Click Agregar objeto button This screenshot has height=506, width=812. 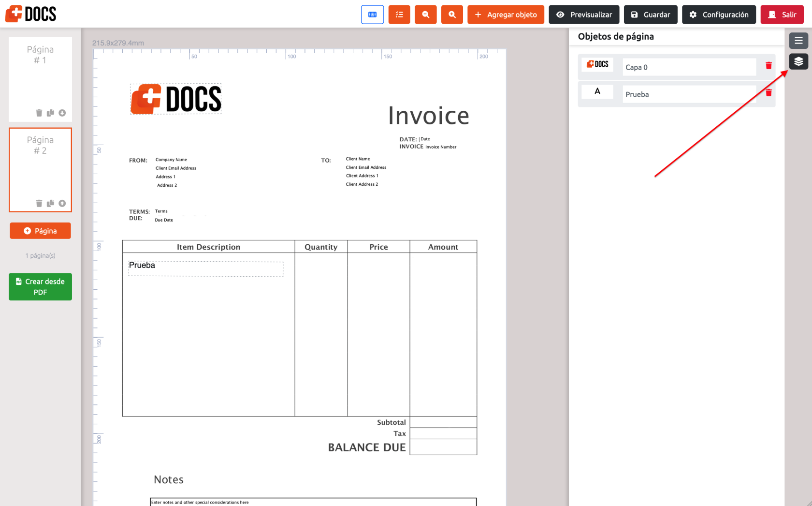coord(506,15)
